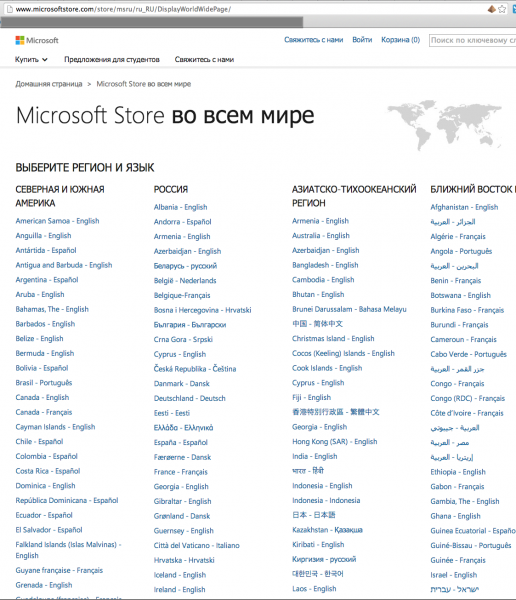Select Costa Rica - Español

48,471
